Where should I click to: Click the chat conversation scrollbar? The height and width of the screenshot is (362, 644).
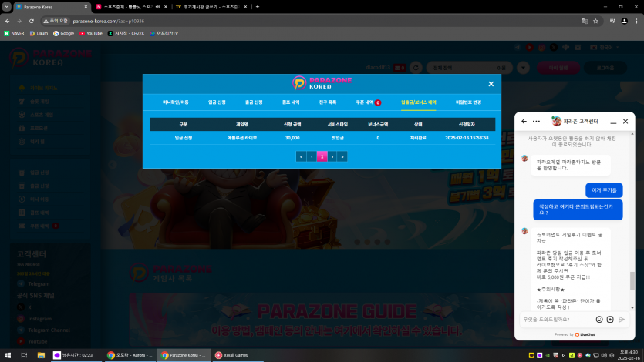pos(632,280)
